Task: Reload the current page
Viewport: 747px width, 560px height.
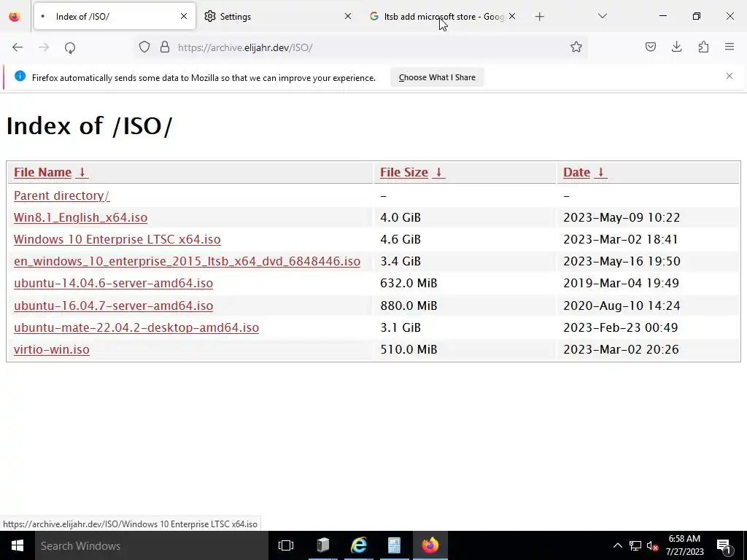Action: [70, 47]
